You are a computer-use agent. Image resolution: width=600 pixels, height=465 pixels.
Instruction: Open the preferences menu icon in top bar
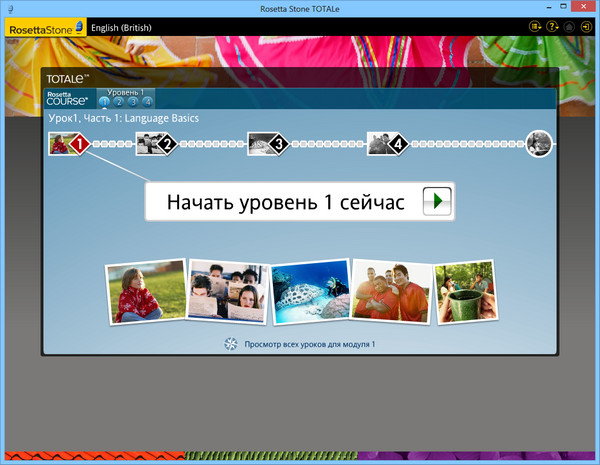[533, 27]
